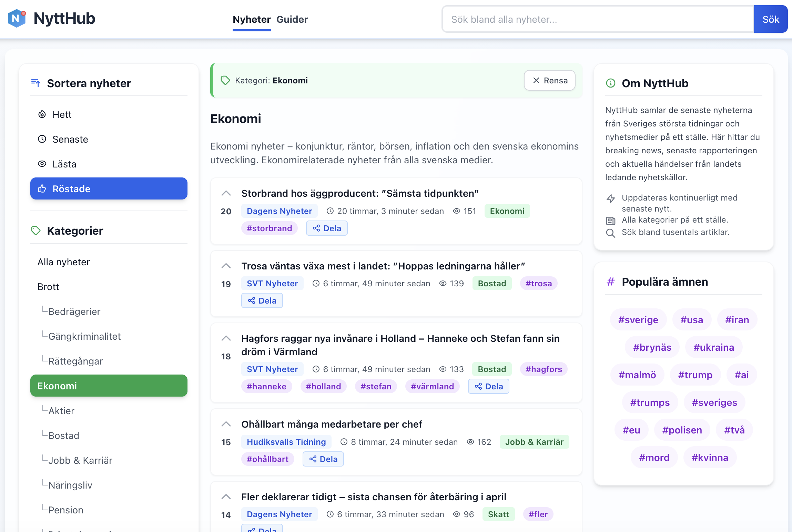792x532 pixels.
Task: Open popular topic #malmö
Action: [637, 375]
